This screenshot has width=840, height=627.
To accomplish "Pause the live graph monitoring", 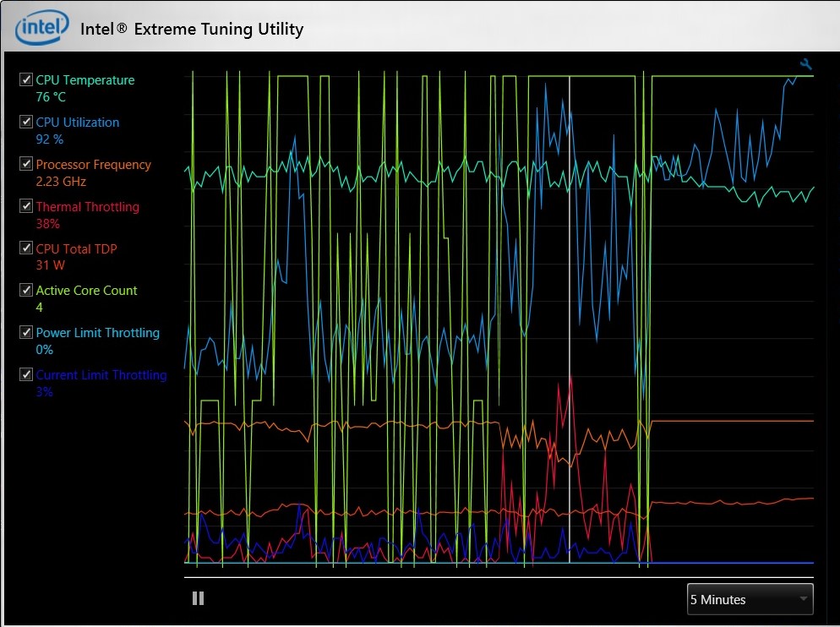I will (199, 598).
